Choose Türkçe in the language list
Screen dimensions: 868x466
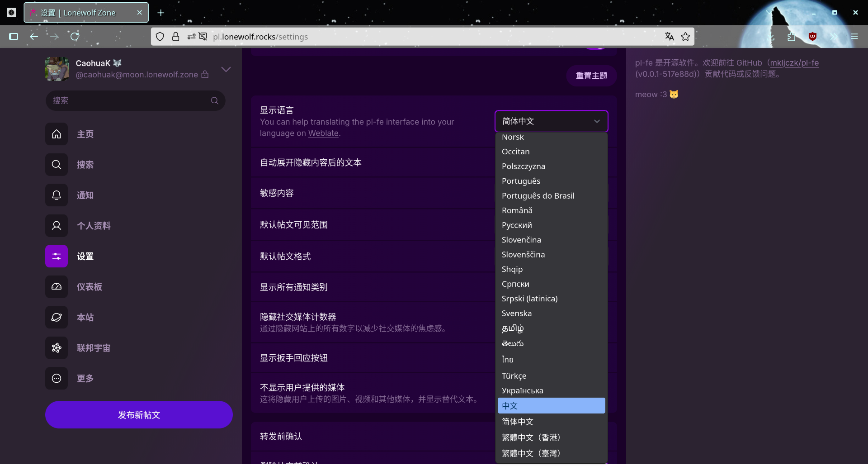[x=514, y=376]
